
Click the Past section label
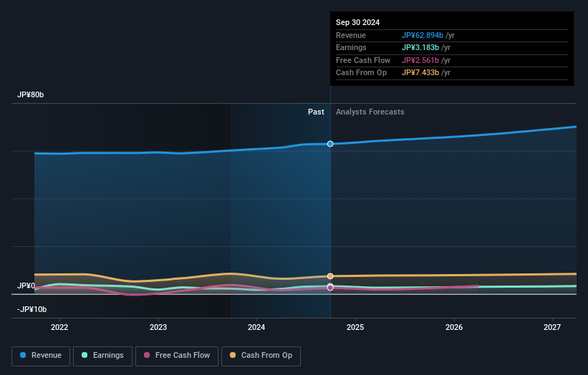pyautogui.click(x=316, y=112)
